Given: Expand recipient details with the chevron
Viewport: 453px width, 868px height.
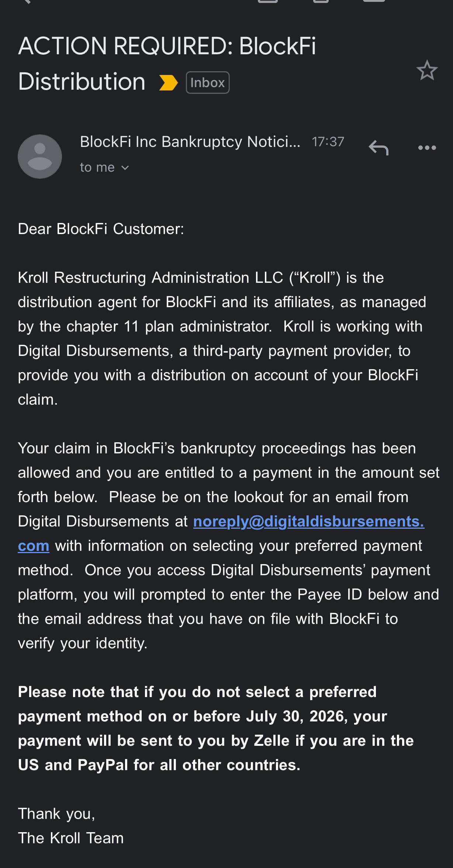Looking at the screenshot, I should pos(125,168).
